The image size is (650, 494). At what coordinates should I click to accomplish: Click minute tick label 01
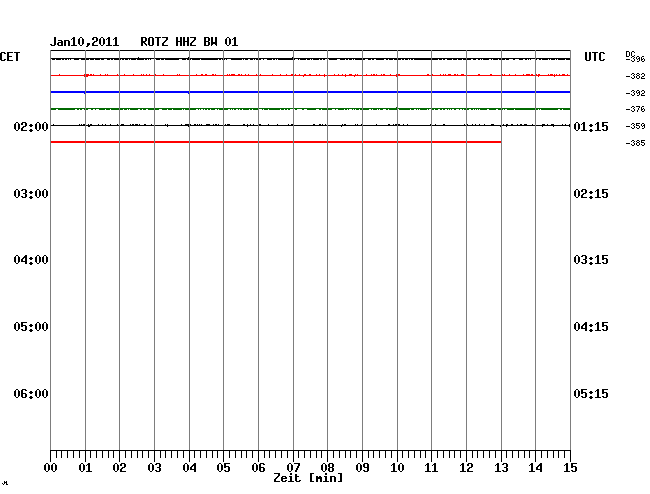click(85, 468)
